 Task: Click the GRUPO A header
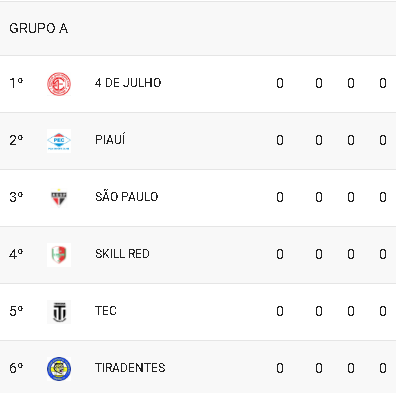(x=39, y=28)
